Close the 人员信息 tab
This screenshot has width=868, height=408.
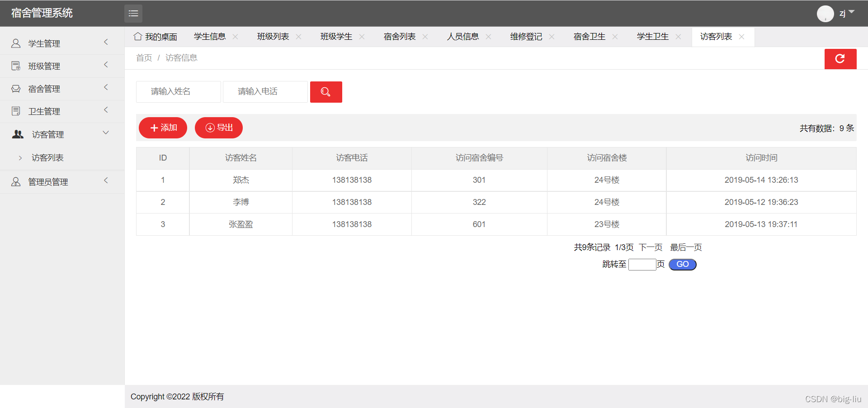tap(489, 37)
